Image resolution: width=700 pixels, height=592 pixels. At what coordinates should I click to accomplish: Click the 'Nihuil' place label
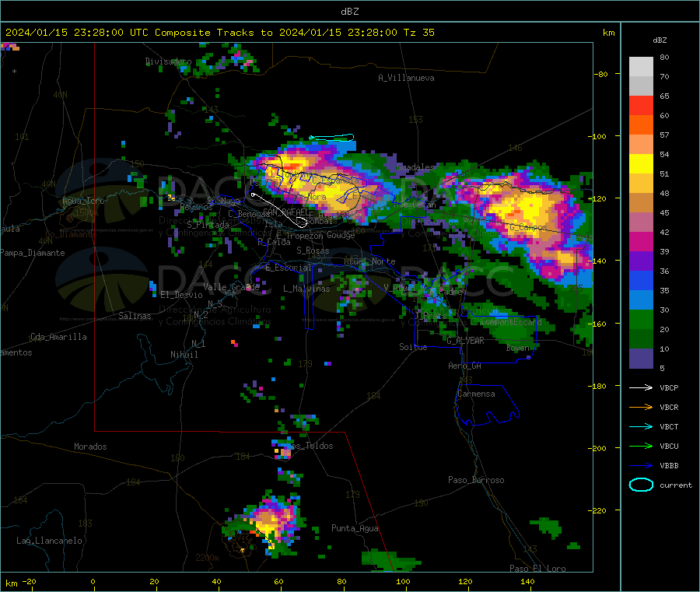tap(184, 355)
